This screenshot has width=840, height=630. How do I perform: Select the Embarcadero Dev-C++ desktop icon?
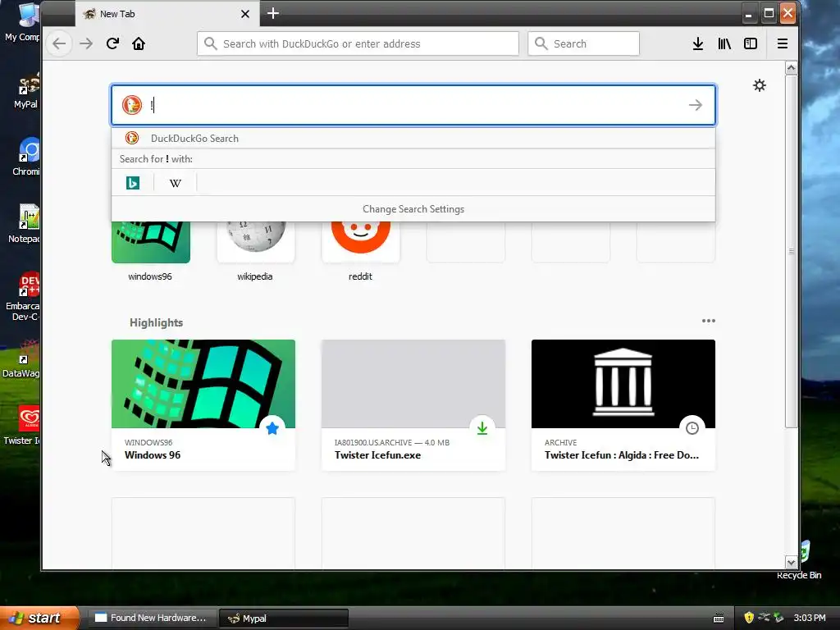click(24, 297)
